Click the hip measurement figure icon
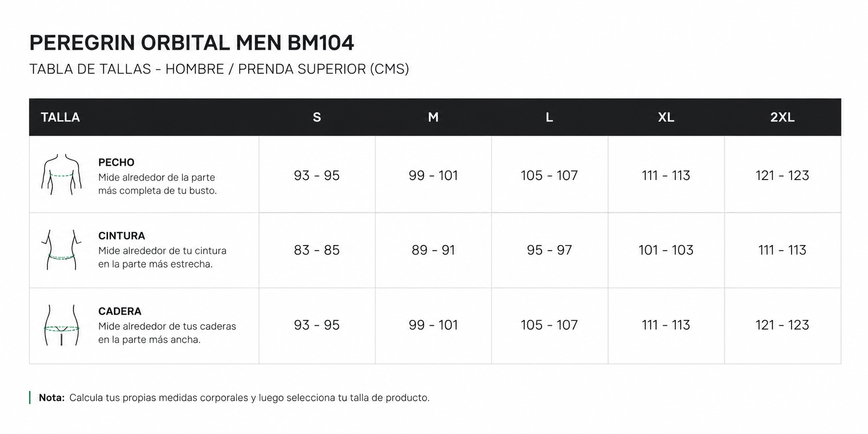 tap(61, 325)
